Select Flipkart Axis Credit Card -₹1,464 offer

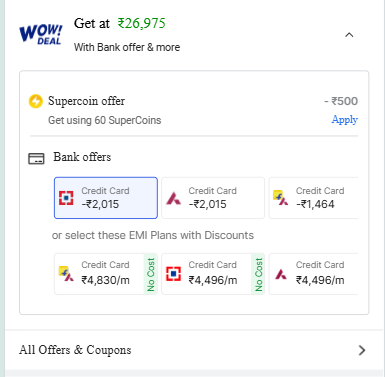313,198
